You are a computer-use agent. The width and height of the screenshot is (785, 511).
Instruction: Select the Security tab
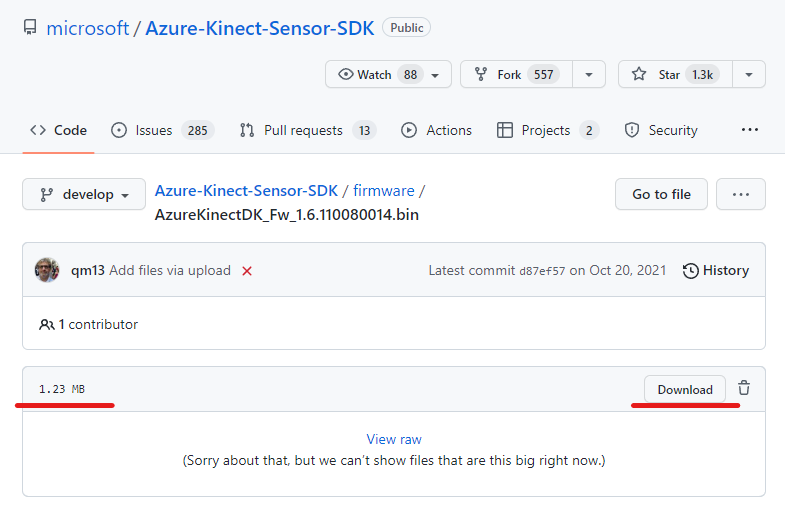pos(661,130)
